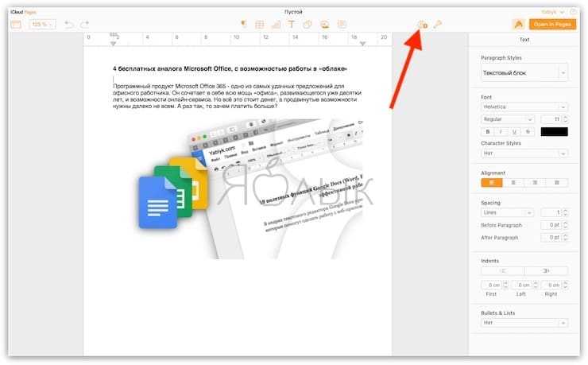Screen dimensions: 588x365
Task: Insert a text box (T icon)
Action: (x=291, y=25)
